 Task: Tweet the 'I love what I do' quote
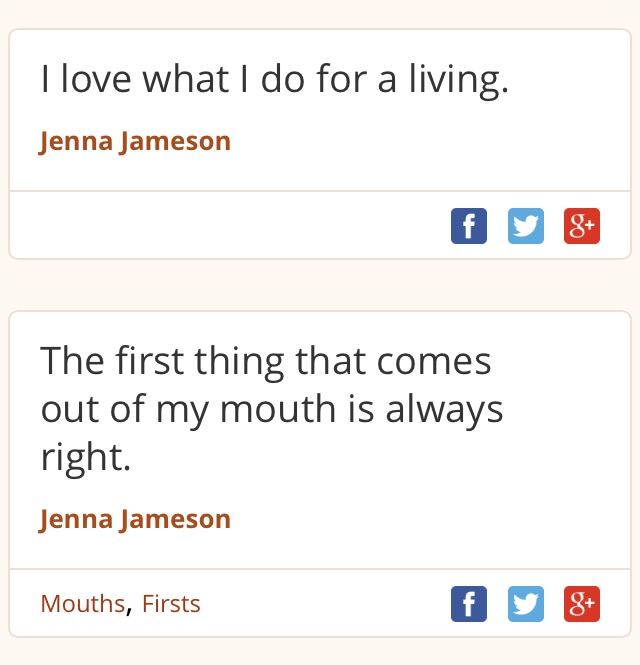click(x=525, y=226)
